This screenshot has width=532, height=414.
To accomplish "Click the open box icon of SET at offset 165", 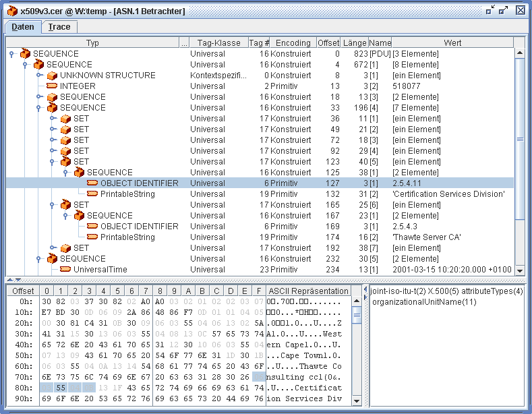I will pyautogui.click(x=65, y=204).
